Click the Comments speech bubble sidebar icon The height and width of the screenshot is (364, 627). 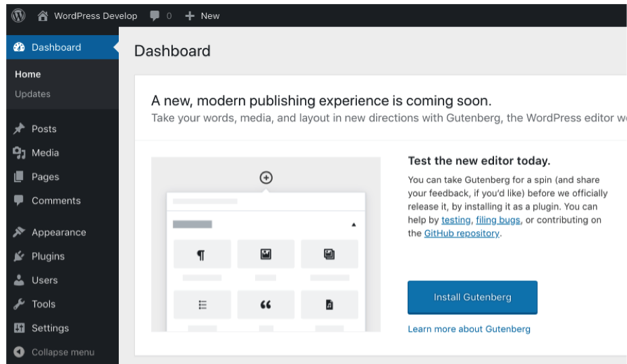[x=19, y=200]
